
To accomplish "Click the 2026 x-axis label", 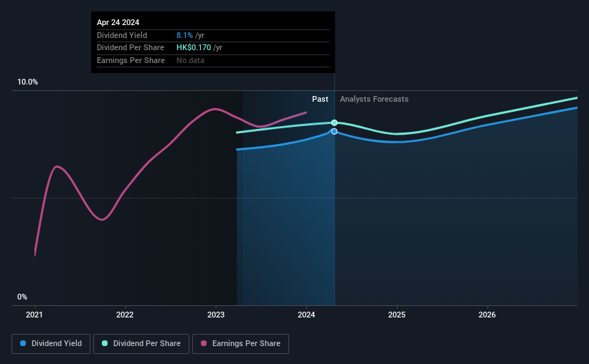I will click(487, 315).
